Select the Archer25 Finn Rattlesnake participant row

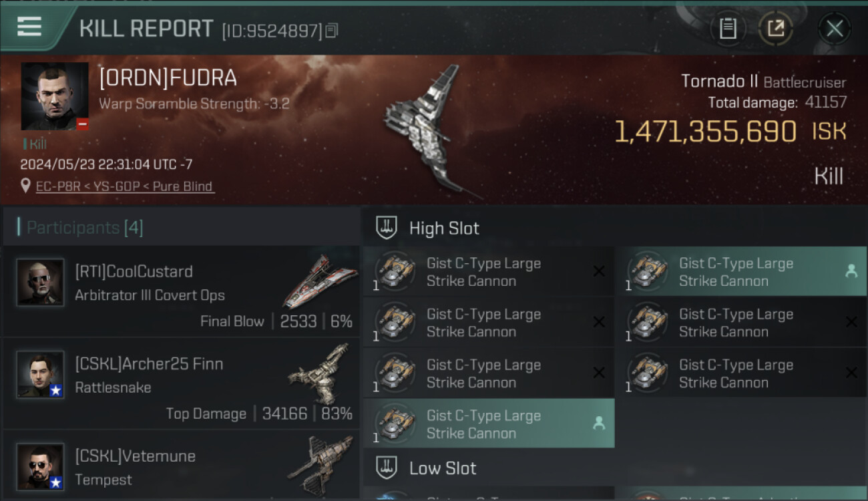181,383
